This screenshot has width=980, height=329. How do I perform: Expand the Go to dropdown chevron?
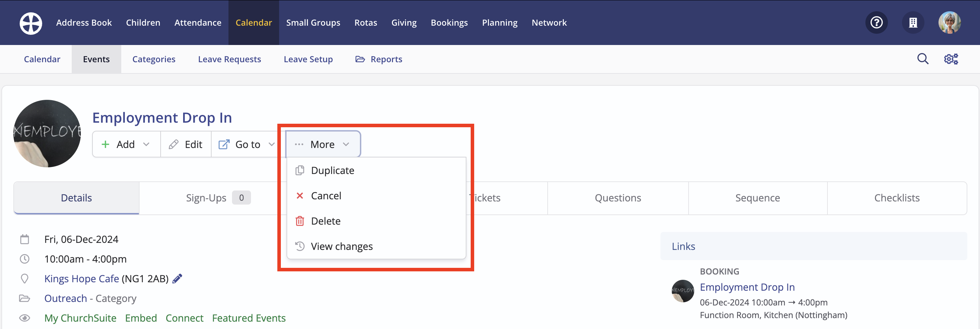272,144
